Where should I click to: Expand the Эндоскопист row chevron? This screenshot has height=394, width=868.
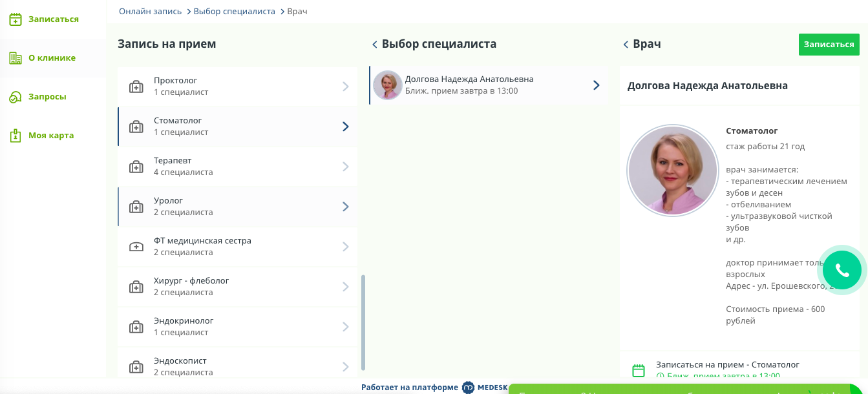[x=346, y=367]
